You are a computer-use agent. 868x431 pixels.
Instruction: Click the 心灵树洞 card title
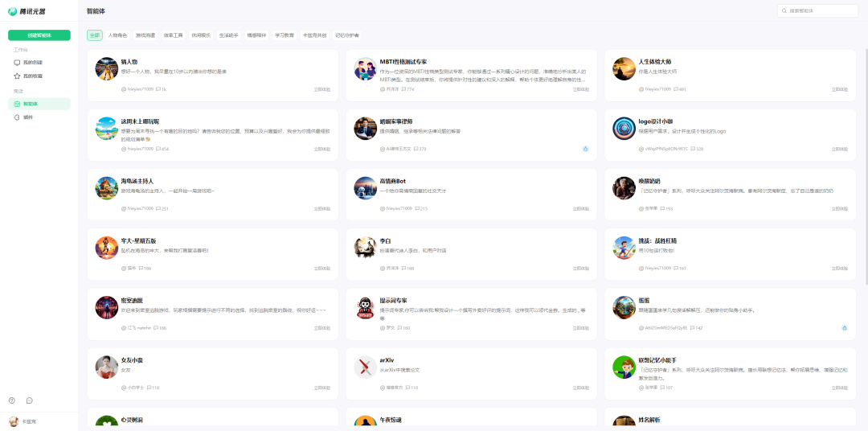point(132,420)
